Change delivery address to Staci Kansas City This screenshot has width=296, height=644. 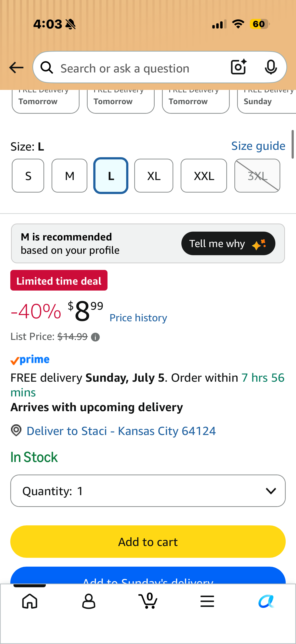pos(121,431)
